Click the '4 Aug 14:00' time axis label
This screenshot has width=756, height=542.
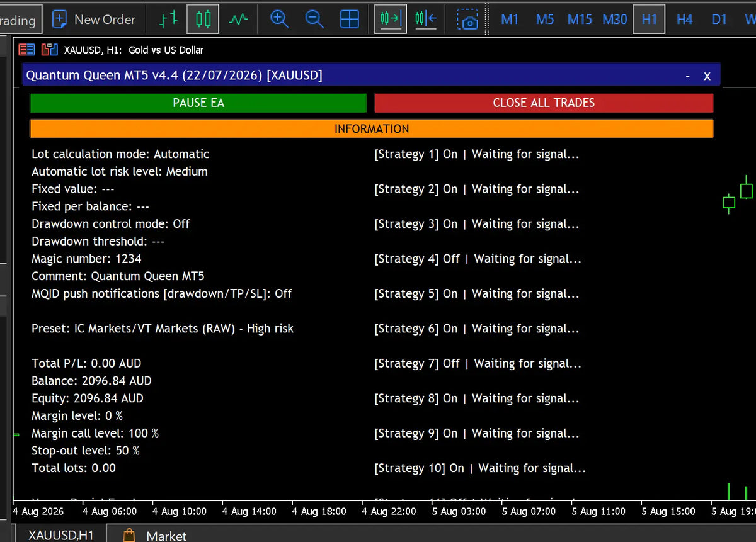pyautogui.click(x=249, y=512)
